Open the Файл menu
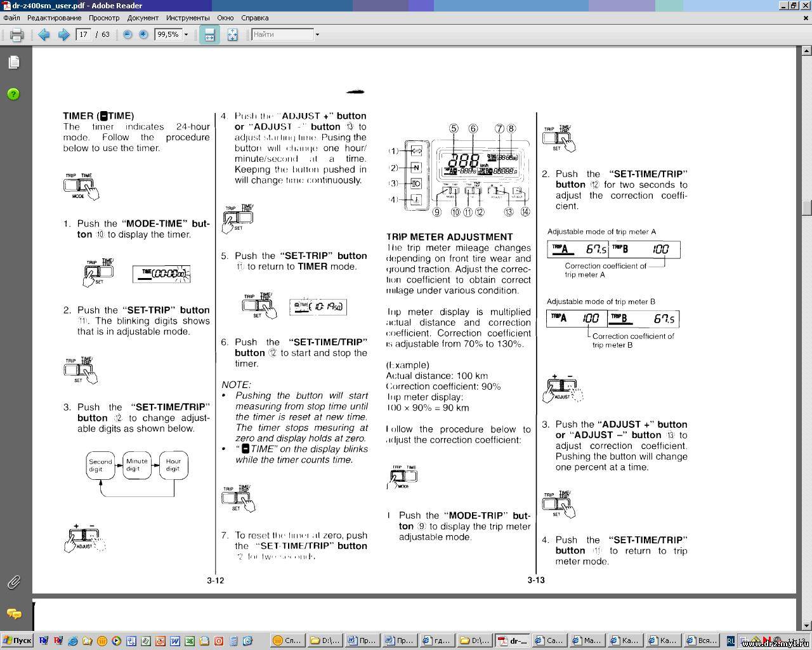812x650 pixels. click(x=11, y=18)
